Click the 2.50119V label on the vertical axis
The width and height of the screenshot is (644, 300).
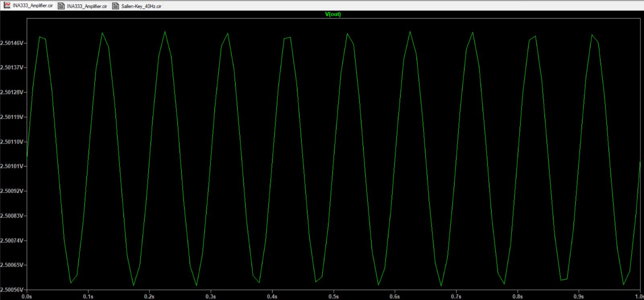12,117
